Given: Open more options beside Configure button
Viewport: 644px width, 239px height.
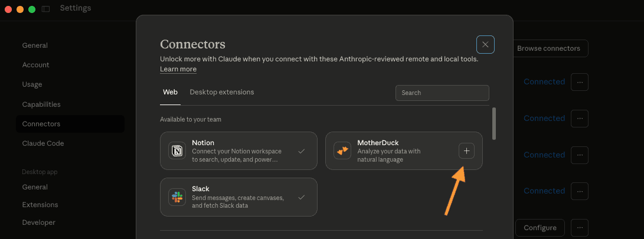Looking at the screenshot, I should pos(580,228).
